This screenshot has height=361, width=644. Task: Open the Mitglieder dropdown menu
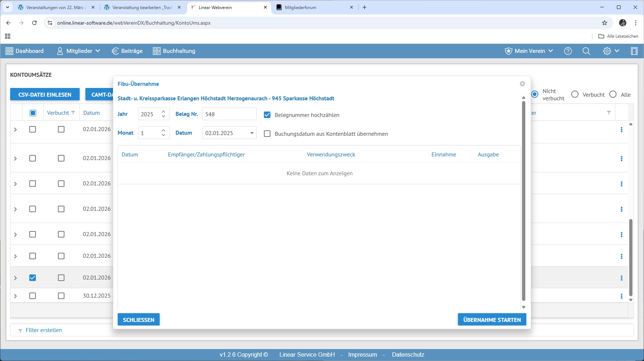click(79, 51)
